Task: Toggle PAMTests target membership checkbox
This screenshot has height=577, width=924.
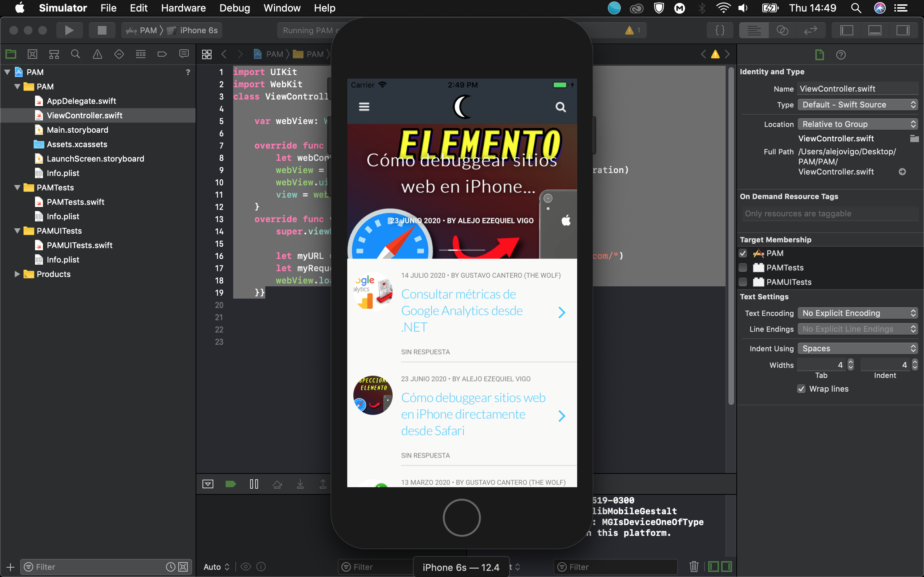Action: 743,268
